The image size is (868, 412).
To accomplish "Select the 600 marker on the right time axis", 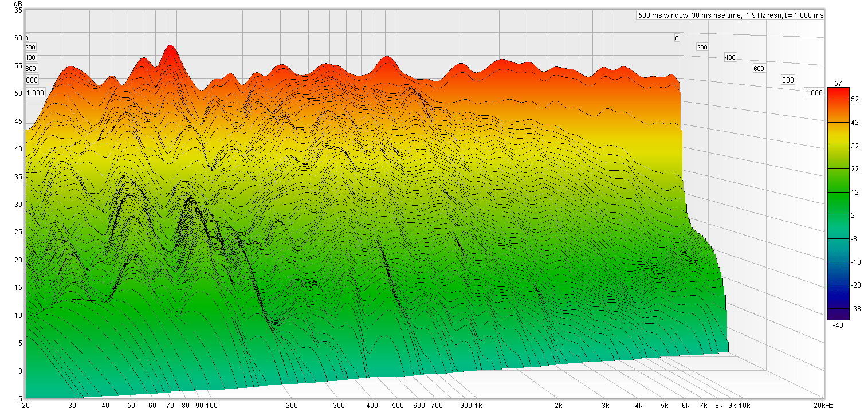I will tap(759, 69).
